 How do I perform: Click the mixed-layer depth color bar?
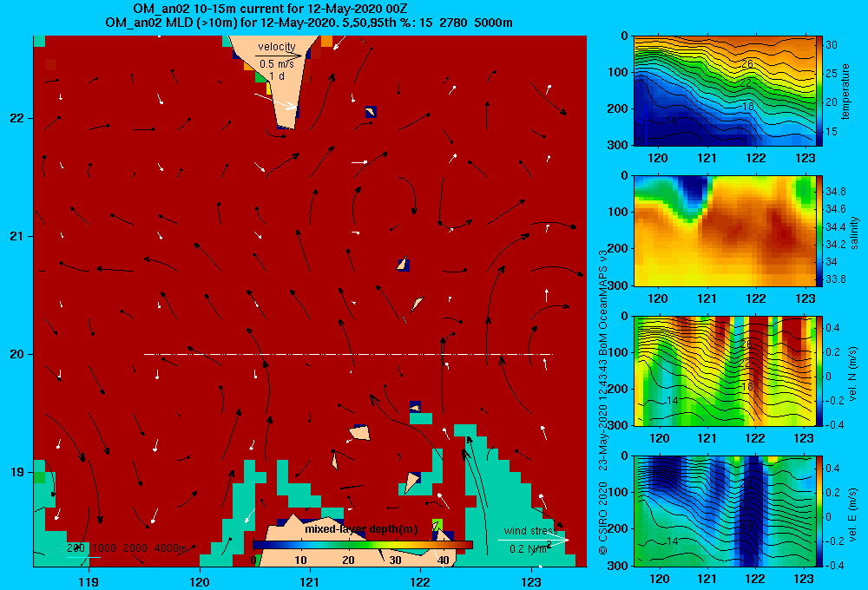(363, 545)
